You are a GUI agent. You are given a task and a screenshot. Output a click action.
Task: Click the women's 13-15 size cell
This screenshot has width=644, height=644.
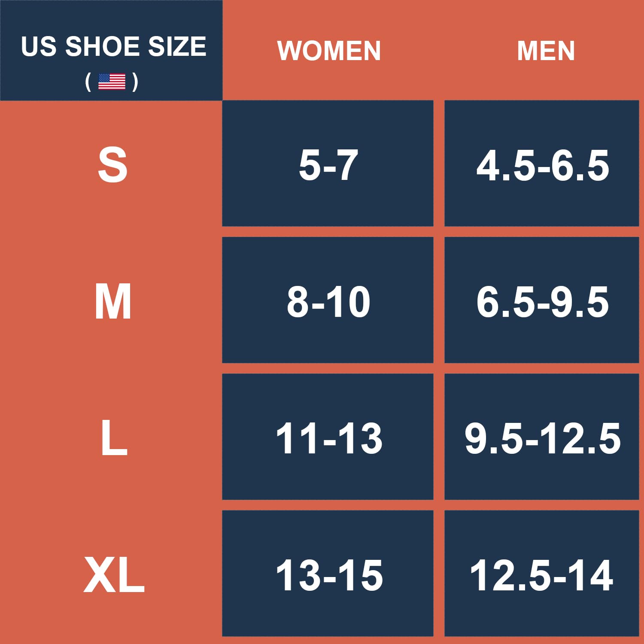click(x=329, y=575)
